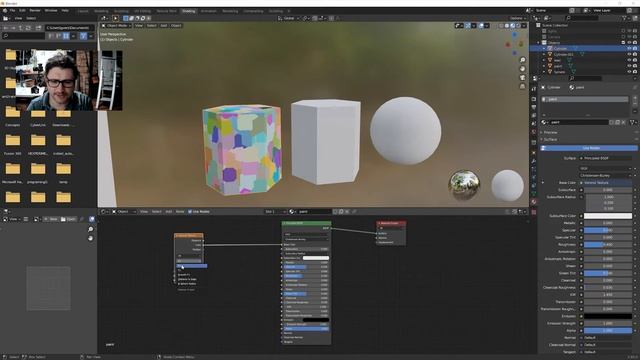Screen dimensions: 640x360
Task: Open the Material properties tab
Action: click(534, 202)
